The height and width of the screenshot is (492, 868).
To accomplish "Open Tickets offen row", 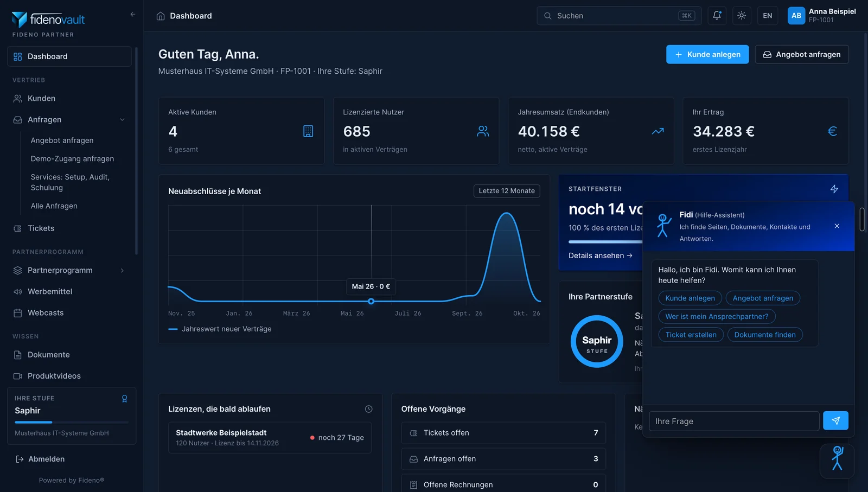I will (x=503, y=433).
